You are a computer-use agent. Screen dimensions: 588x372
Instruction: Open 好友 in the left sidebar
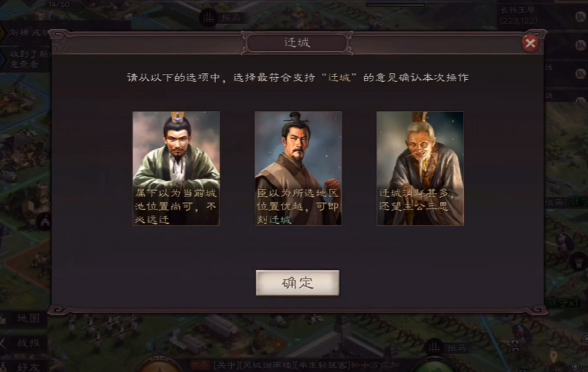[x=23, y=366]
